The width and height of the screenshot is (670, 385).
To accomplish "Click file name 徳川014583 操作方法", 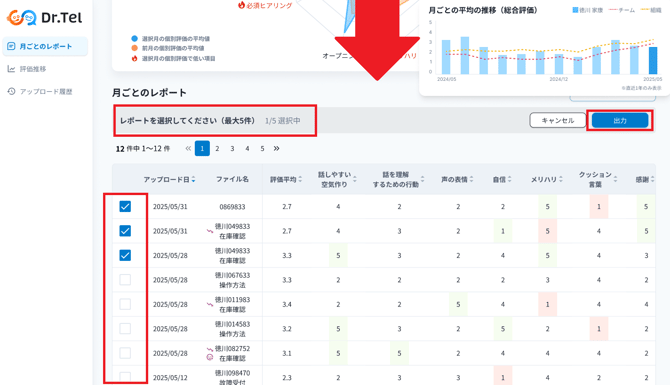I will tap(232, 329).
